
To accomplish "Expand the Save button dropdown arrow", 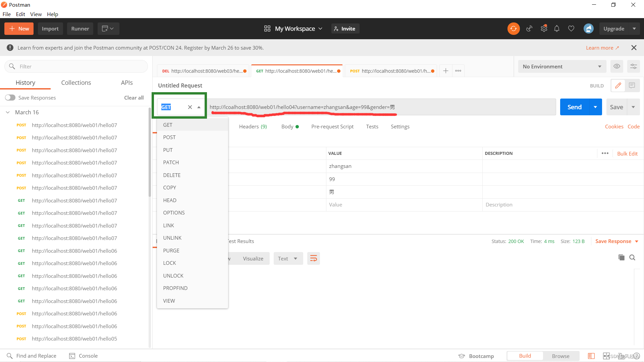I will pyautogui.click(x=633, y=107).
